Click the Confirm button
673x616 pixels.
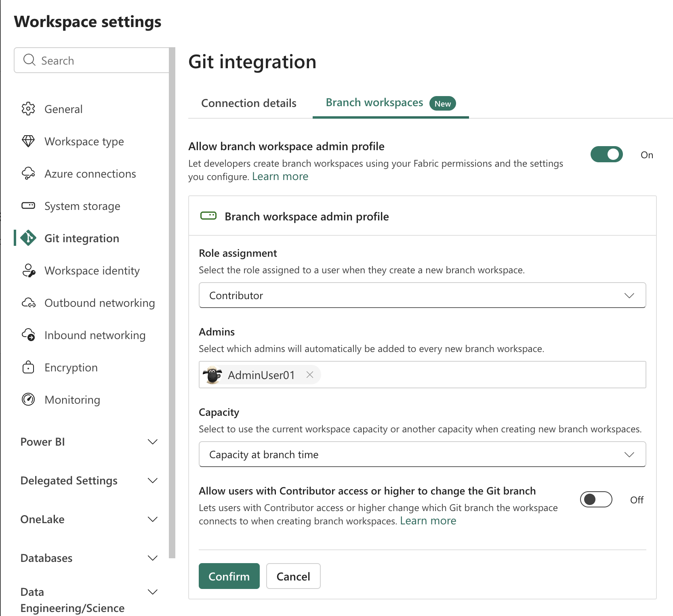click(229, 576)
